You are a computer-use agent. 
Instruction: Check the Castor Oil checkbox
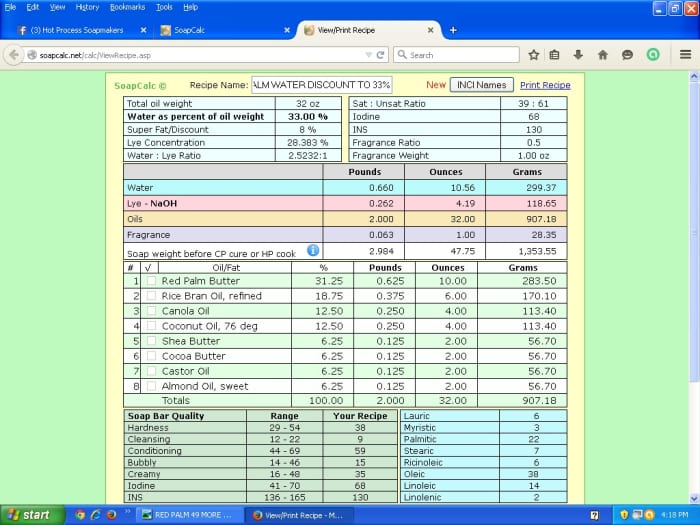[x=151, y=371]
